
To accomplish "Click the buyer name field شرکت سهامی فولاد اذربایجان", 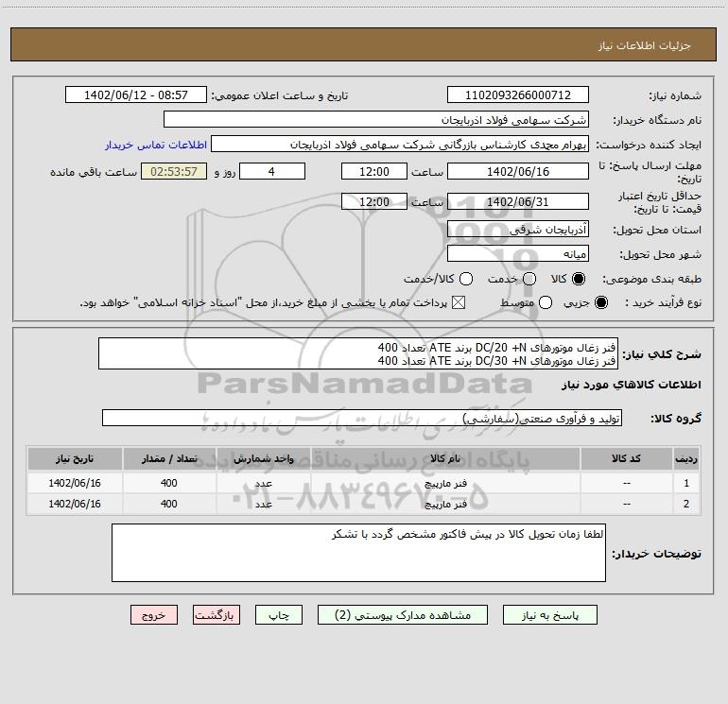I will point(376,119).
